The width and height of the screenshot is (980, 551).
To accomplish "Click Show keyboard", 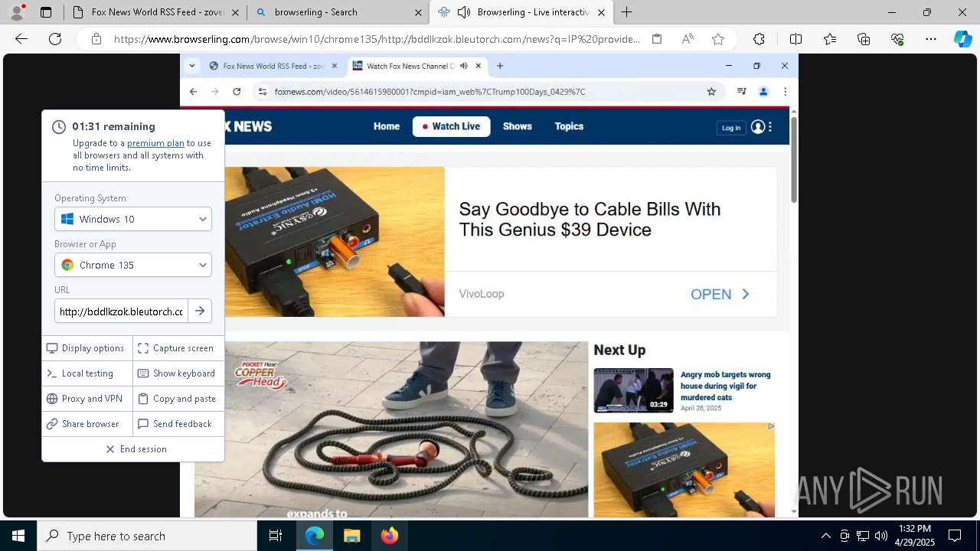I will coord(178,373).
